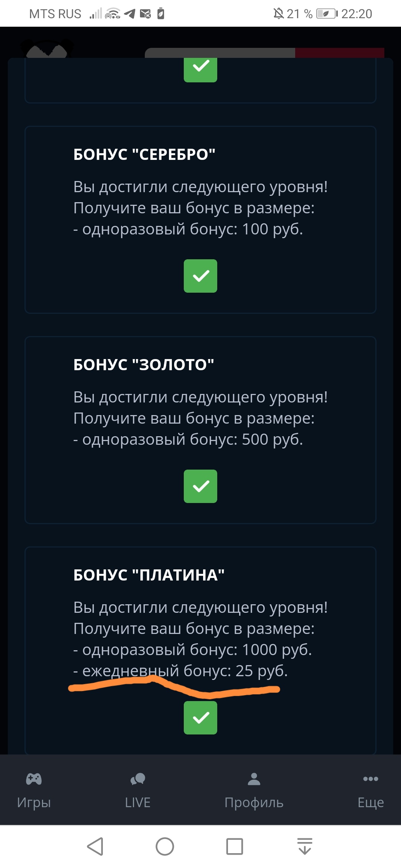The image size is (401, 868).
Task: Tap the topmost green checkmark button
Action: point(200,69)
